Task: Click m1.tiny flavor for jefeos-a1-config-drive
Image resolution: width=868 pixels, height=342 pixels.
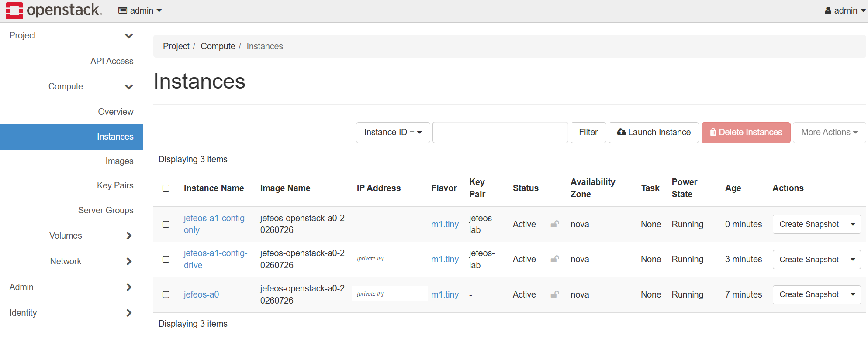Action: 445,259
